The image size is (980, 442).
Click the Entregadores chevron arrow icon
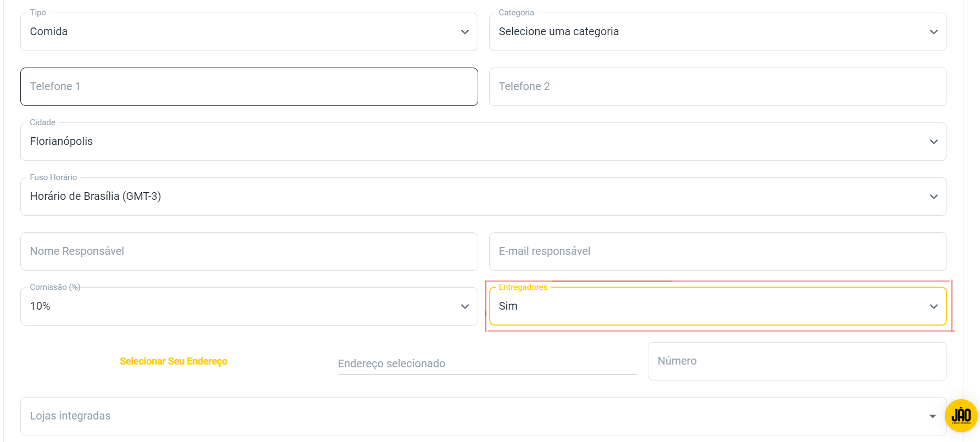[933, 306]
